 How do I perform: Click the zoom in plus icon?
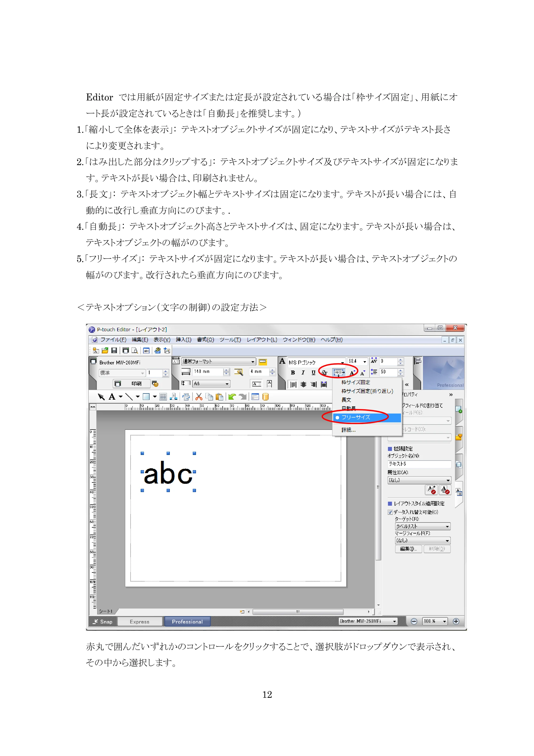tap(456, 621)
